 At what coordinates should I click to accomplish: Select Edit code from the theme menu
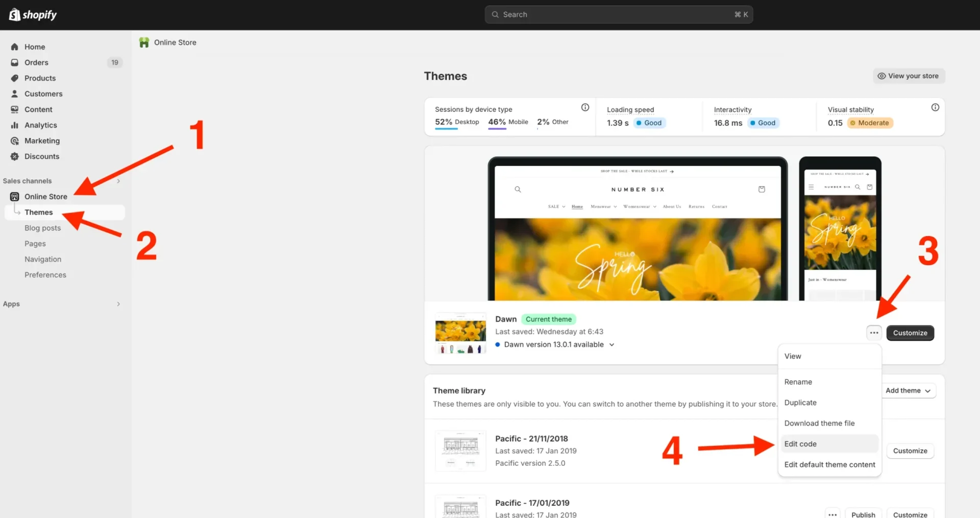[800, 444]
